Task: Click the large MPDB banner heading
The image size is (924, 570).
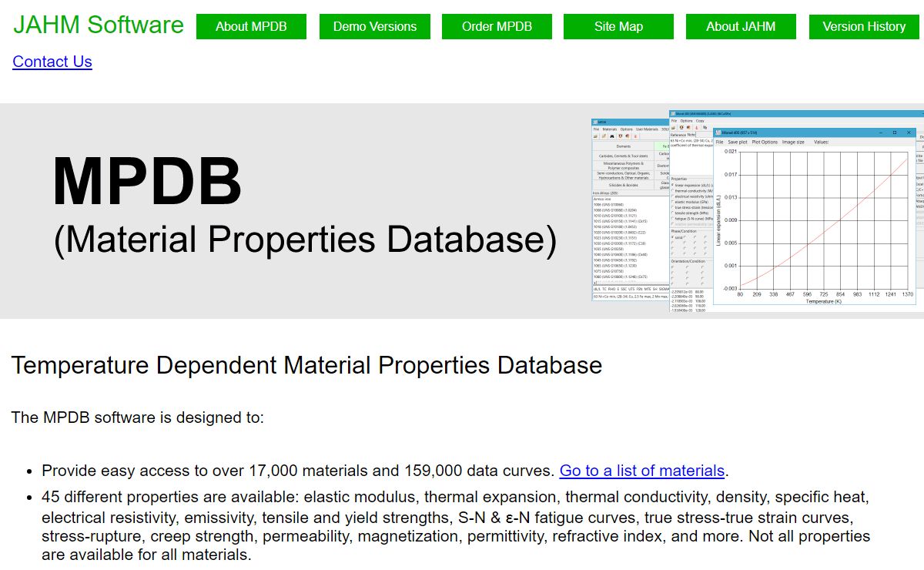Action: pyautogui.click(x=147, y=182)
